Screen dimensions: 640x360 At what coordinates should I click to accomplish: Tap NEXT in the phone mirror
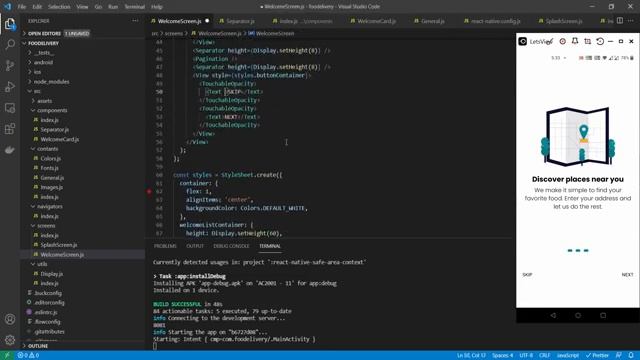(627, 275)
